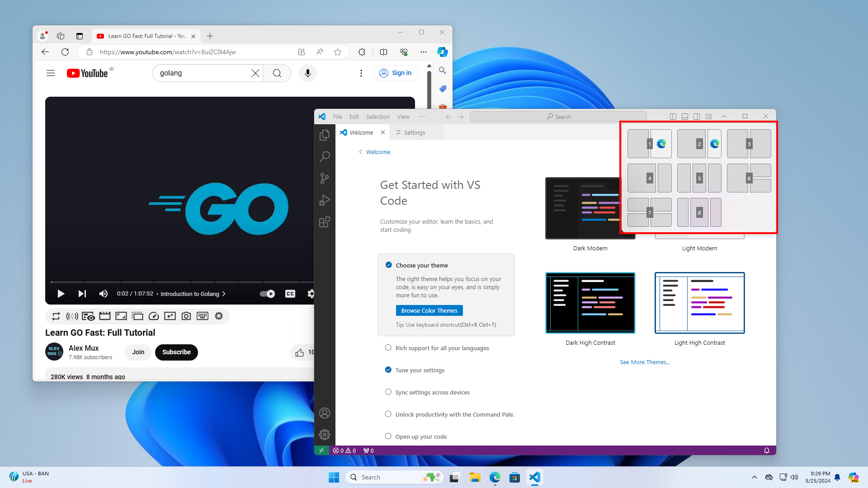This screenshot has height=488, width=868.
Task: Click the YouTube search magnifier button
Action: point(277,73)
